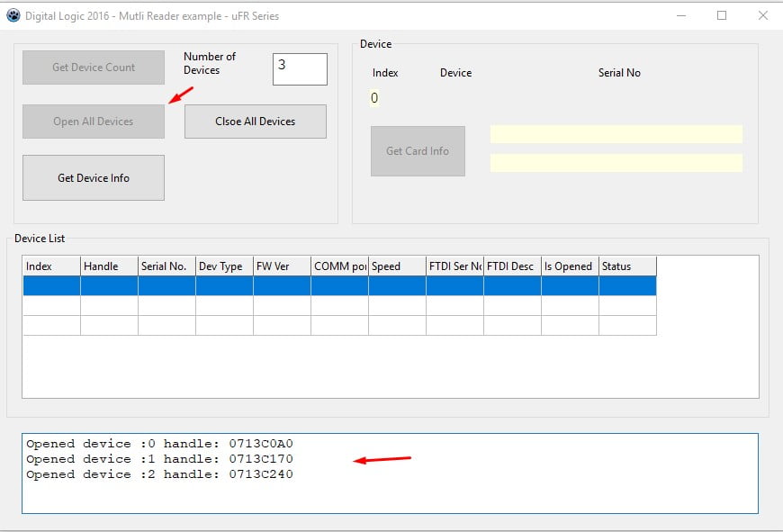Maximize the application window
Screen dimensions: 783x532
click(722, 15)
